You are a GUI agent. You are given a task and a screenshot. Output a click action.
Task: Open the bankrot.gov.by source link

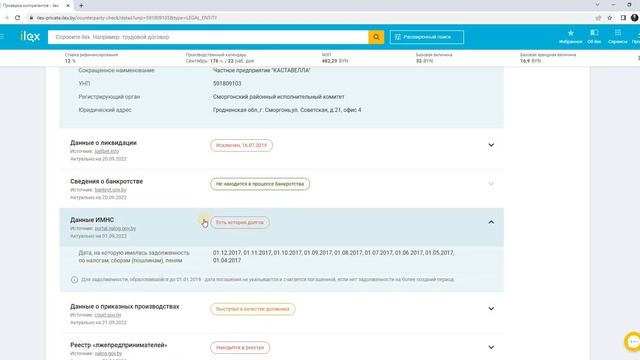tap(110, 190)
